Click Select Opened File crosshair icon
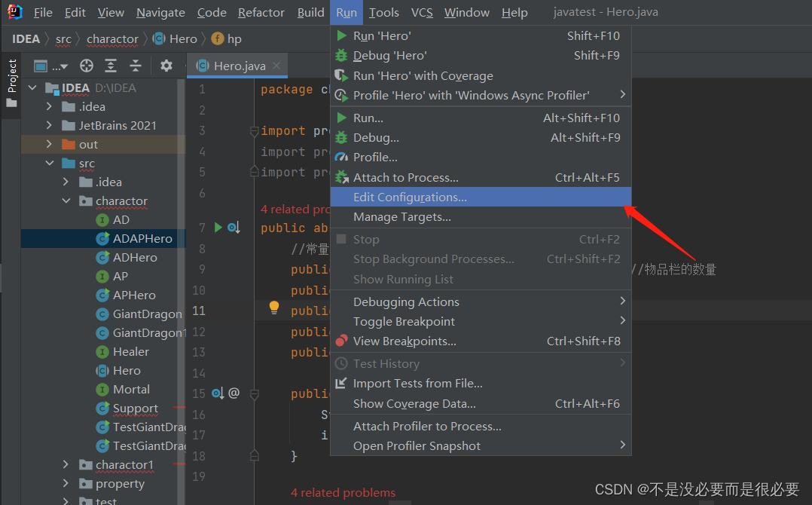Image resolution: width=812 pixels, height=505 pixels. 87,66
